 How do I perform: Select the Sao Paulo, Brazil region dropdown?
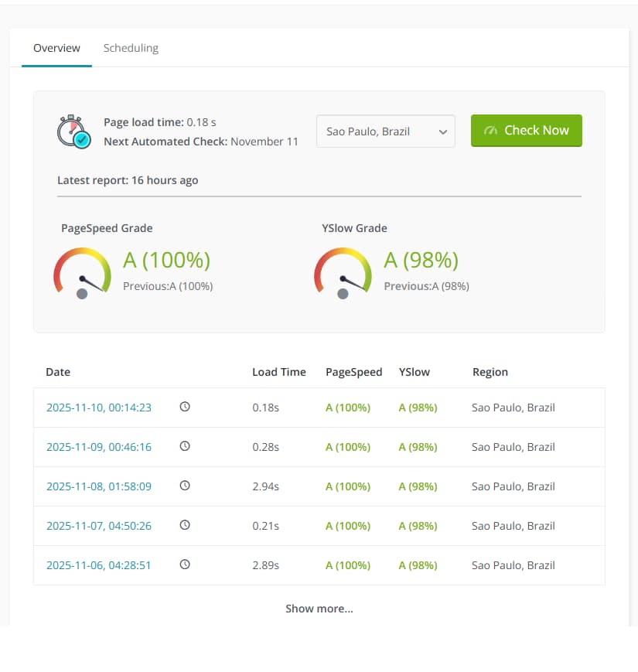[x=385, y=131]
